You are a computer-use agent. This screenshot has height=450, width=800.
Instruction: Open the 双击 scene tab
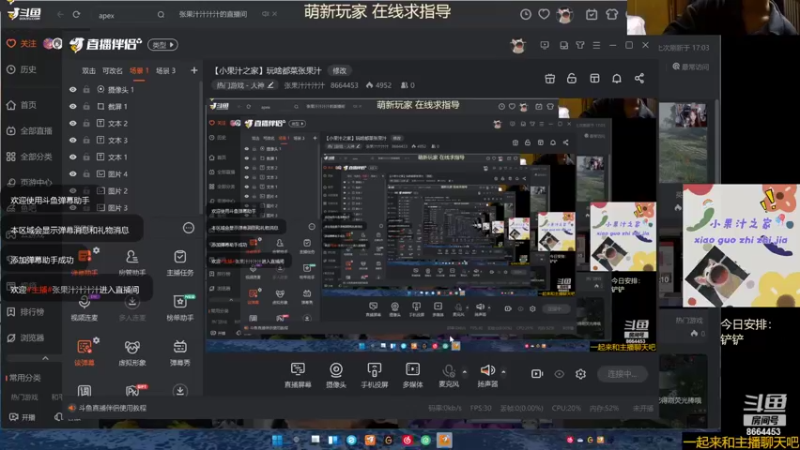(88, 71)
